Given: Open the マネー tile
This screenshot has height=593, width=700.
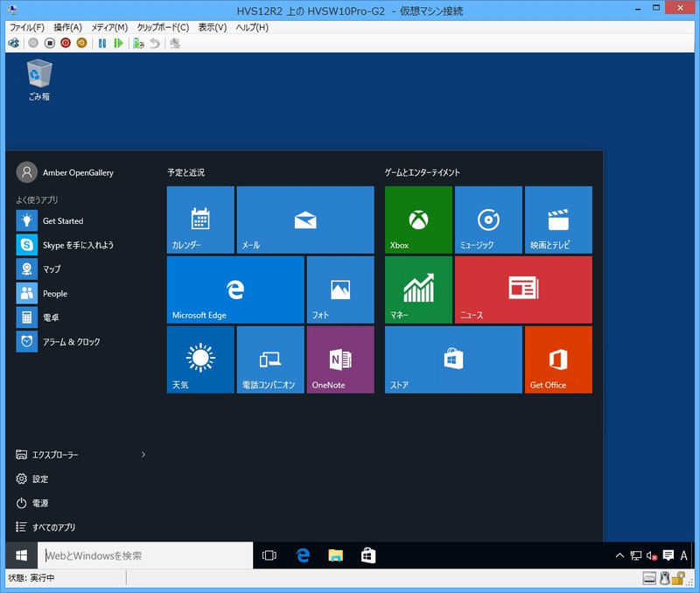Looking at the screenshot, I should (418, 290).
